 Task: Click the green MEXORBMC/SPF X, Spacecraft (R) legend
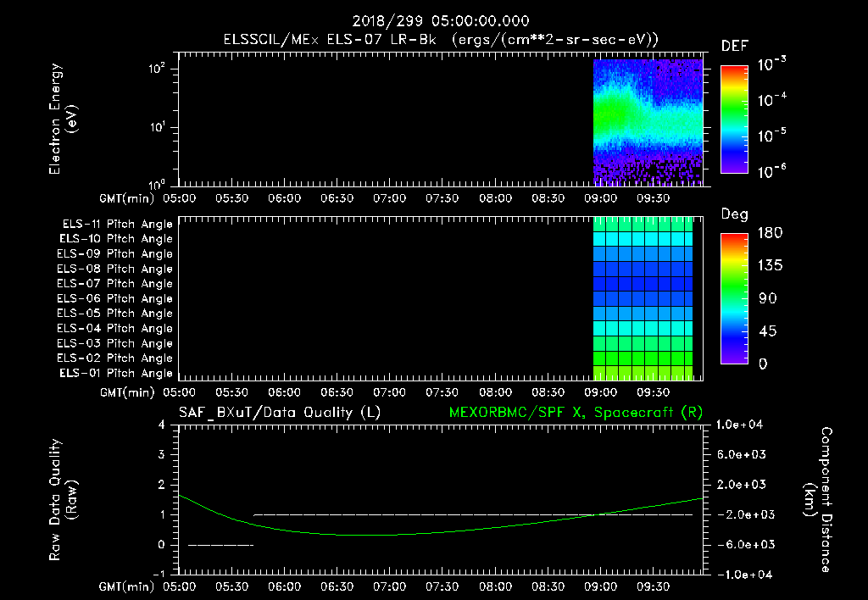click(x=576, y=413)
